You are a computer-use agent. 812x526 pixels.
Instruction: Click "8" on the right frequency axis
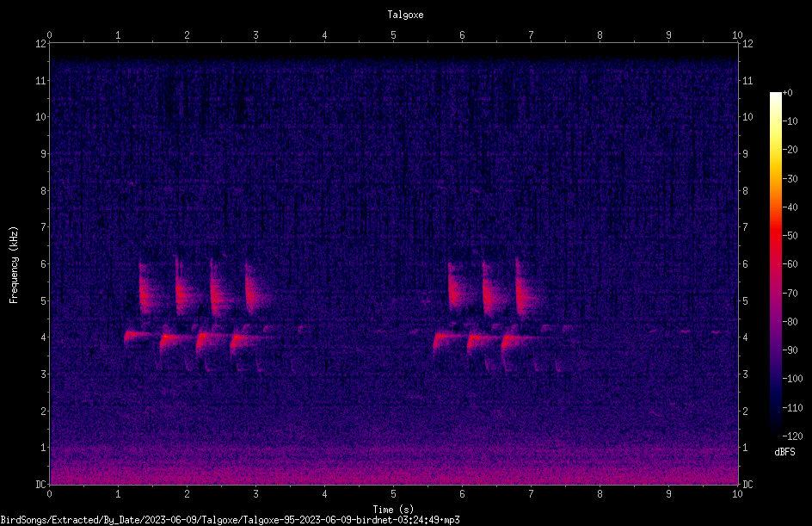coord(746,191)
